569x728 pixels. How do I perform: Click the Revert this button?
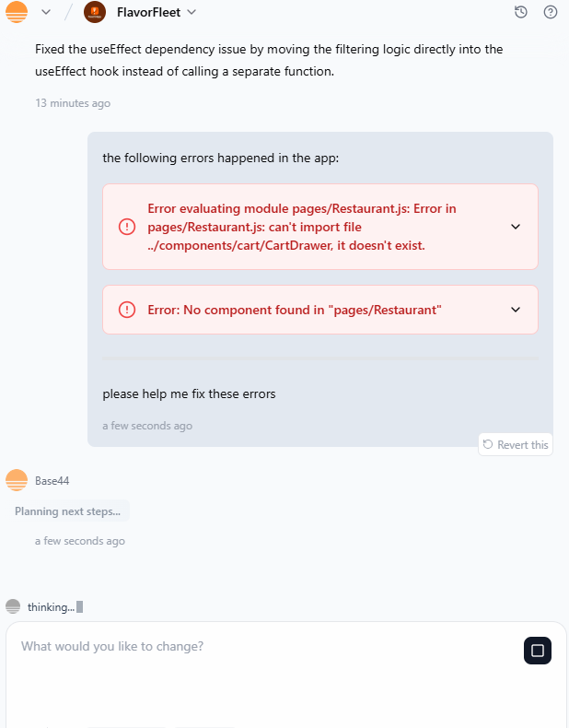[x=516, y=445]
